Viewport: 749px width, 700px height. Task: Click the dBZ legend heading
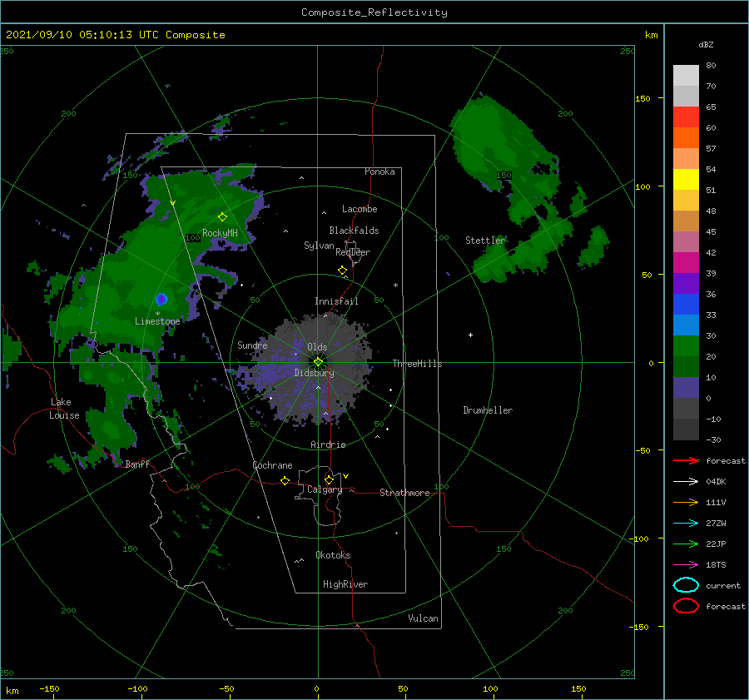(x=706, y=44)
